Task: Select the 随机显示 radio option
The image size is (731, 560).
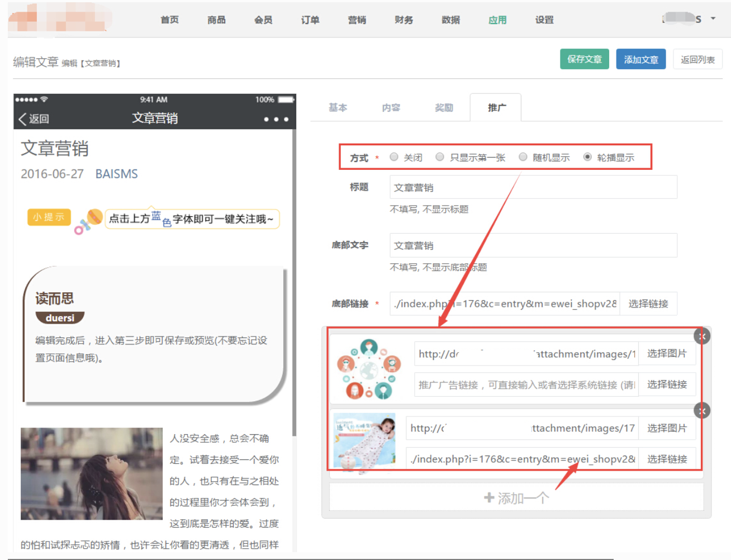Action: coord(523,157)
